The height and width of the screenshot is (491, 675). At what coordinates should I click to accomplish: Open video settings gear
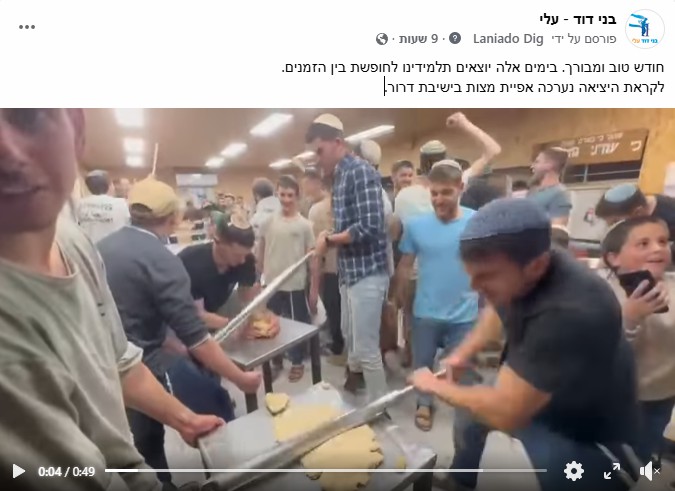[x=574, y=471]
